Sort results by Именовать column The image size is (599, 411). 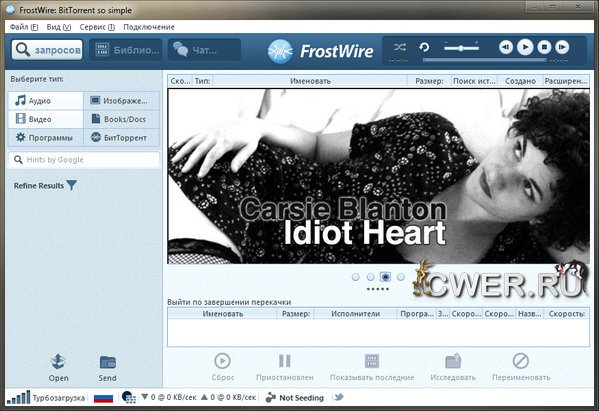[x=310, y=81]
